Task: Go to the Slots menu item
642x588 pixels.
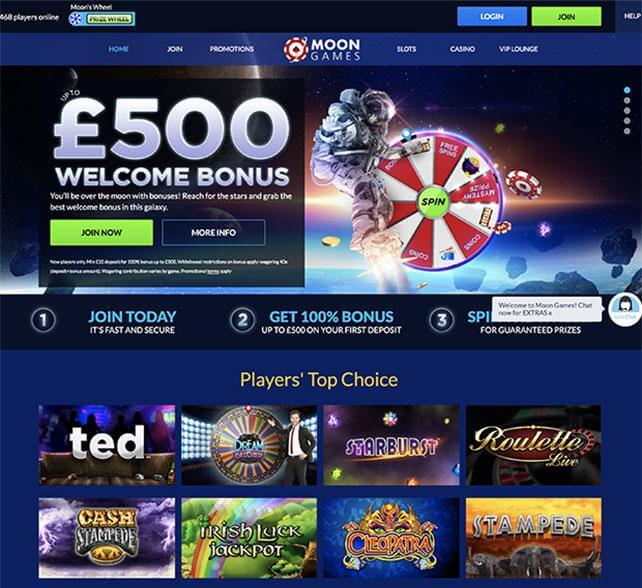Action: [406, 49]
